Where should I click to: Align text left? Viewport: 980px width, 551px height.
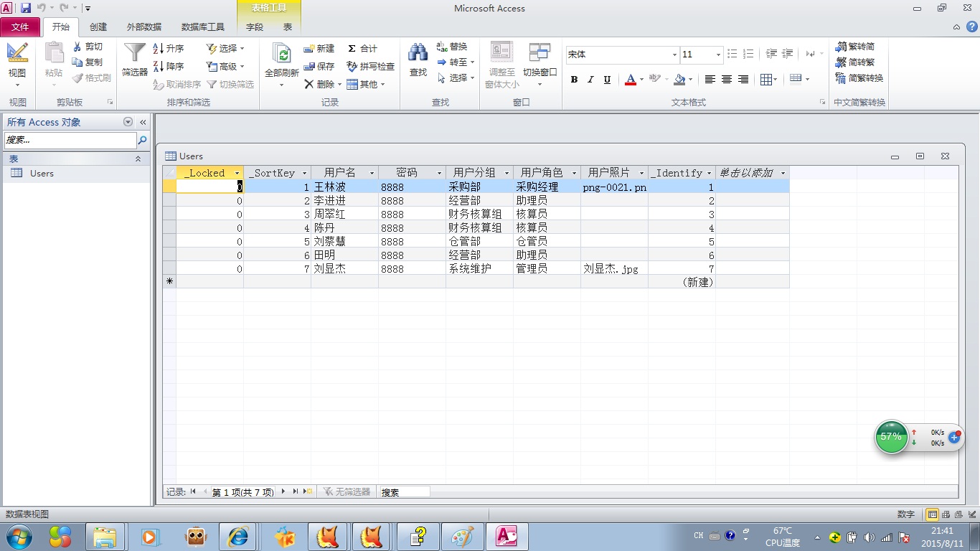[x=710, y=80]
